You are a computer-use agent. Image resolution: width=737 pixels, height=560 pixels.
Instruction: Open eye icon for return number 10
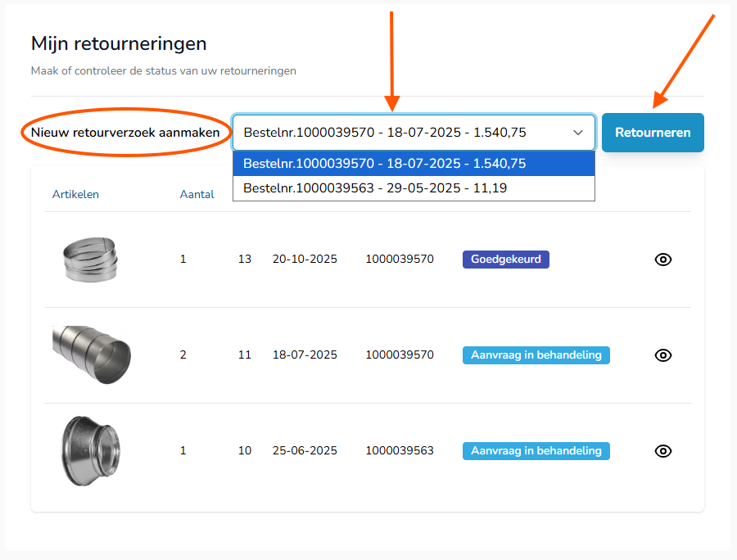click(x=663, y=451)
